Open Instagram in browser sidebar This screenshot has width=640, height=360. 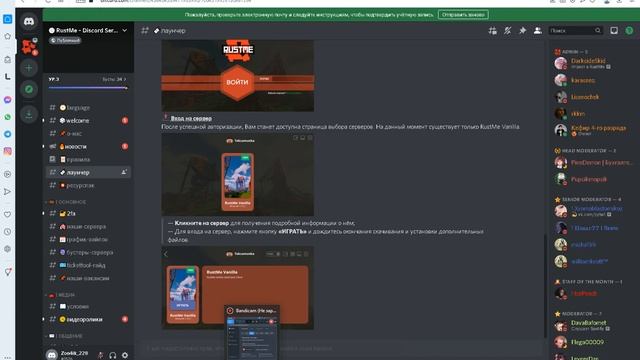point(8,151)
